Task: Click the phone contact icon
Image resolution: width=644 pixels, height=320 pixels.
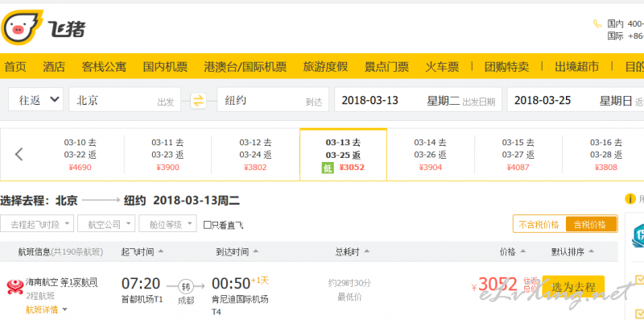Action: click(x=597, y=24)
